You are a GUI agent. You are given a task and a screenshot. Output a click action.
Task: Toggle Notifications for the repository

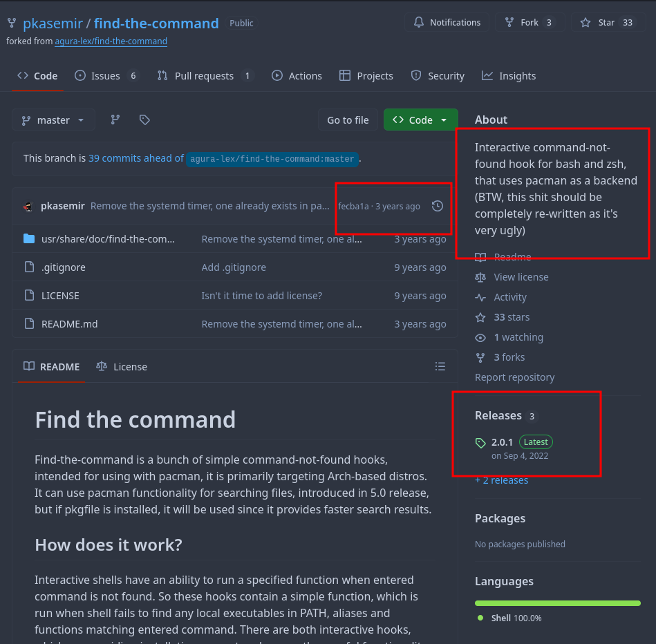[447, 23]
